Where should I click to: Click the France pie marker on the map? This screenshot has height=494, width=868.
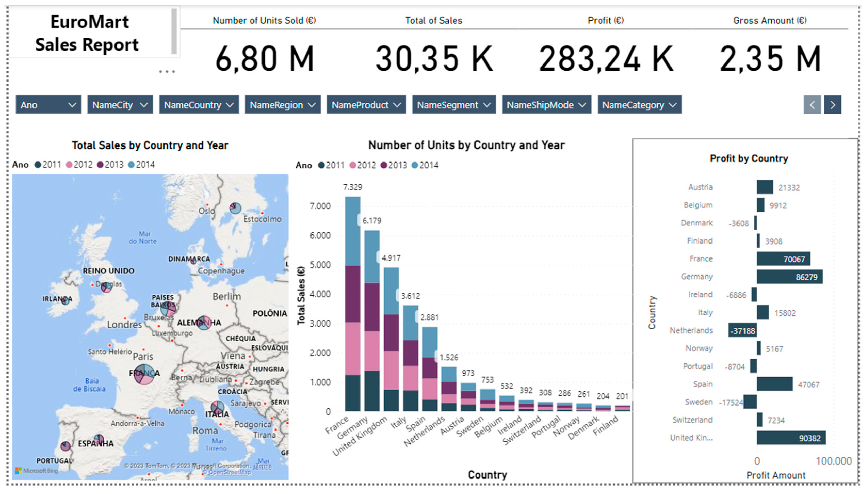[x=144, y=374]
